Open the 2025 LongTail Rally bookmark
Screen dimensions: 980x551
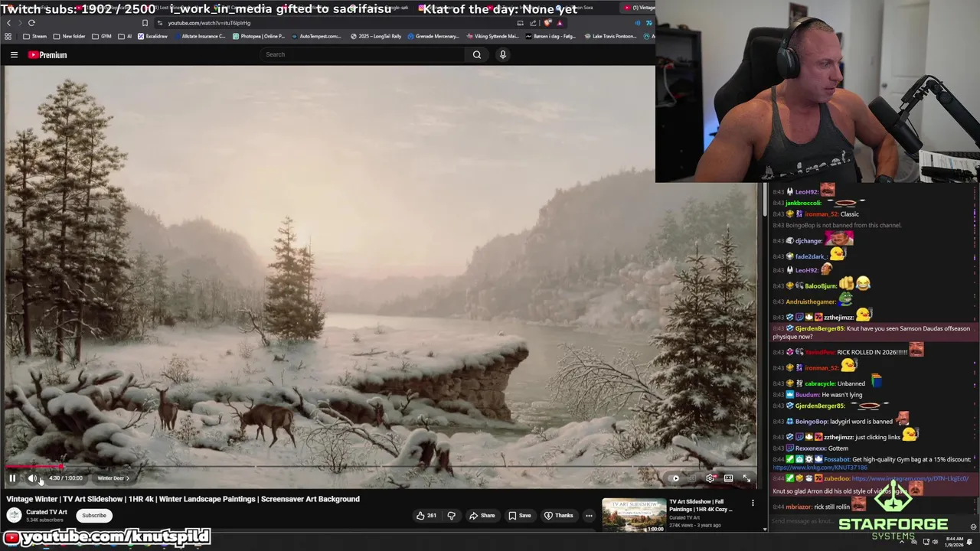376,36
